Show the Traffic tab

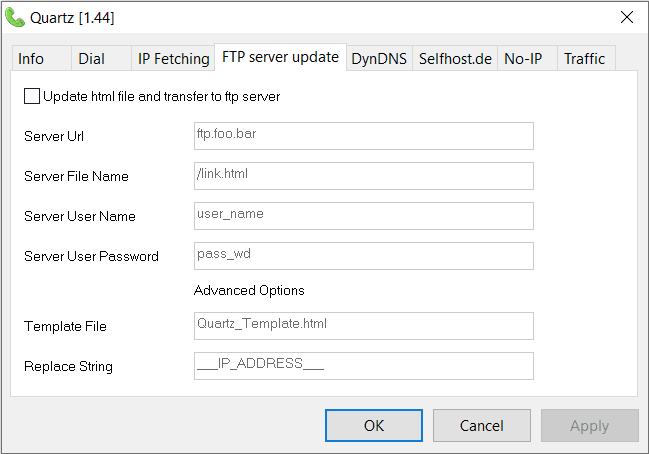[584, 59]
